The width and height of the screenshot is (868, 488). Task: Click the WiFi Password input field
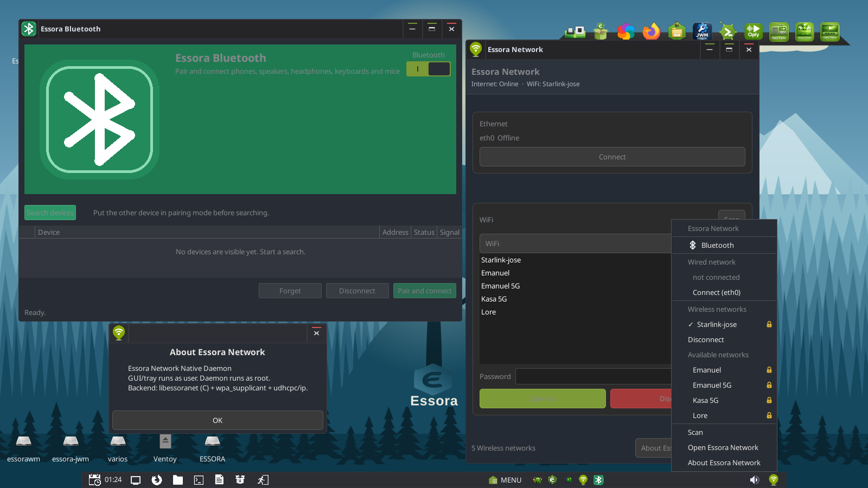pyautogui.click(x=593, y=376)
